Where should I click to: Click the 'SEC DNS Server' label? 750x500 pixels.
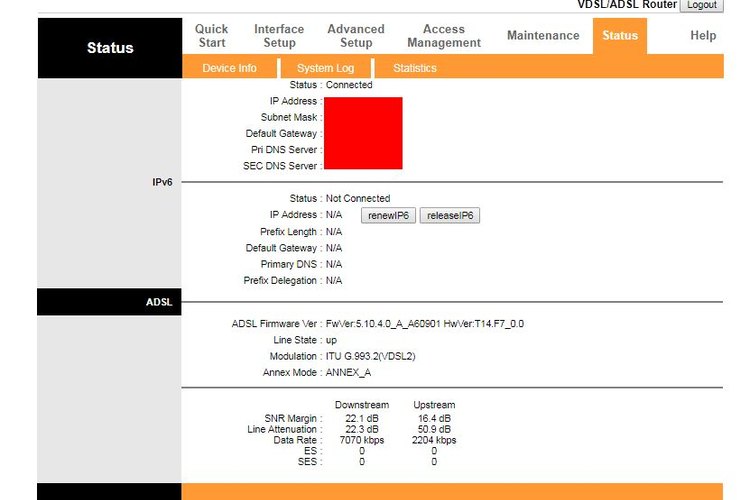[x=280, y=166]
